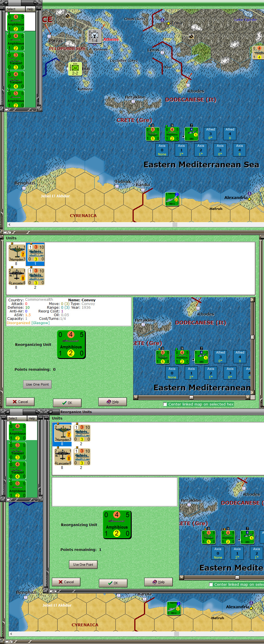Pick Transport 3 unit in panel beside lowest Units list
Viewport: 264px width, 644px height.
18,451
